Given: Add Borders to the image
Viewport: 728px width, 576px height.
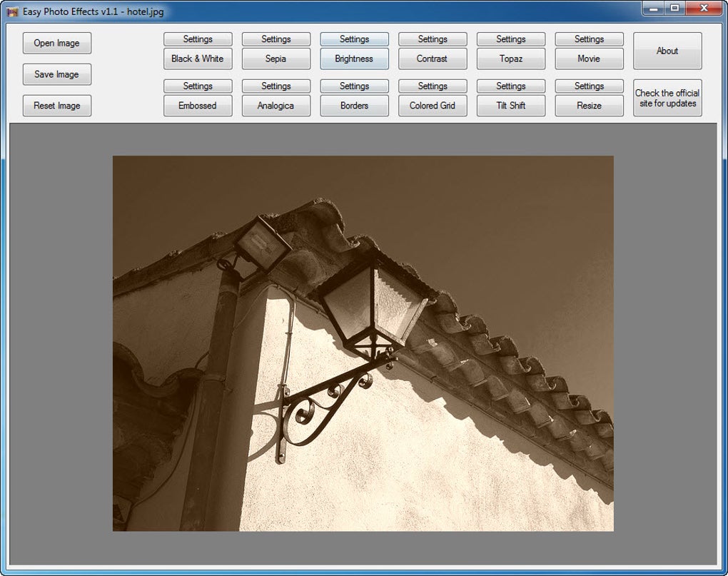Looking at the screenshot, I should tap(354, 106).
